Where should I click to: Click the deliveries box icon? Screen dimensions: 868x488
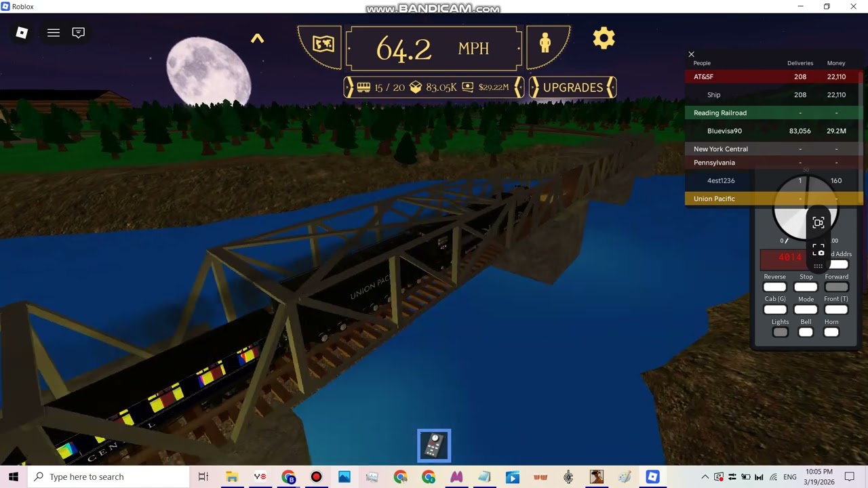(416, 87)
